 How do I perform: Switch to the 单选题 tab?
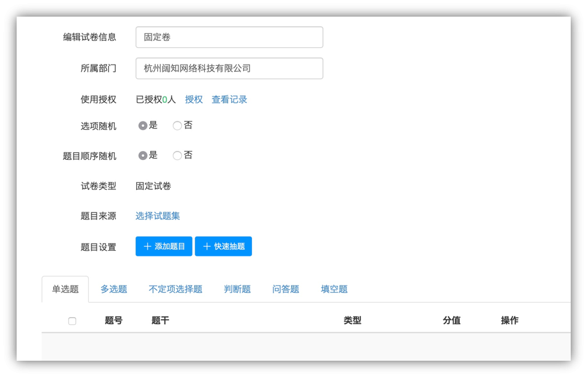tap(65, 289)
